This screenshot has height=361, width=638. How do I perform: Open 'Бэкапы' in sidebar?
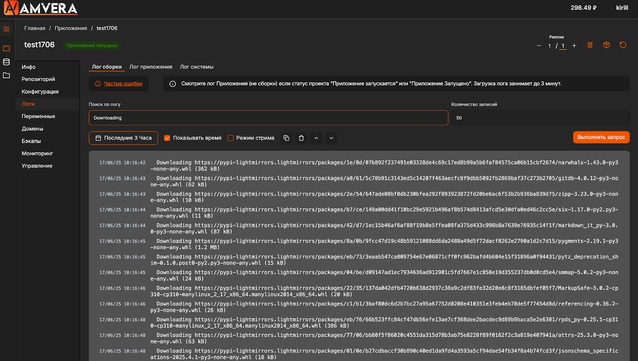pos(31,141)
